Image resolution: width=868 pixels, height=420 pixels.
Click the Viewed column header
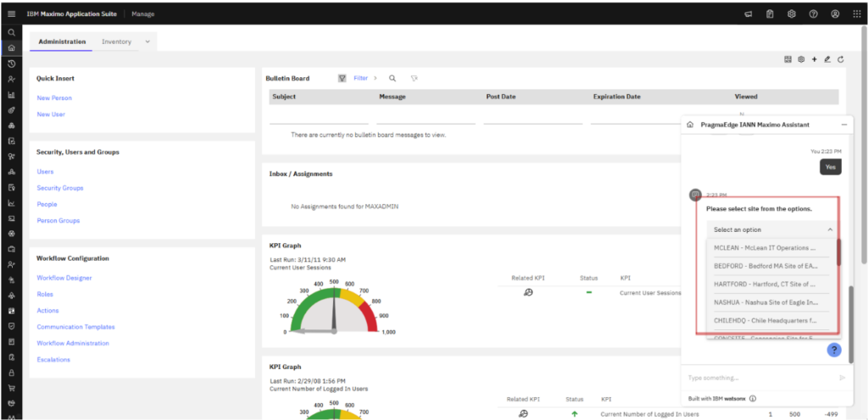746,97
